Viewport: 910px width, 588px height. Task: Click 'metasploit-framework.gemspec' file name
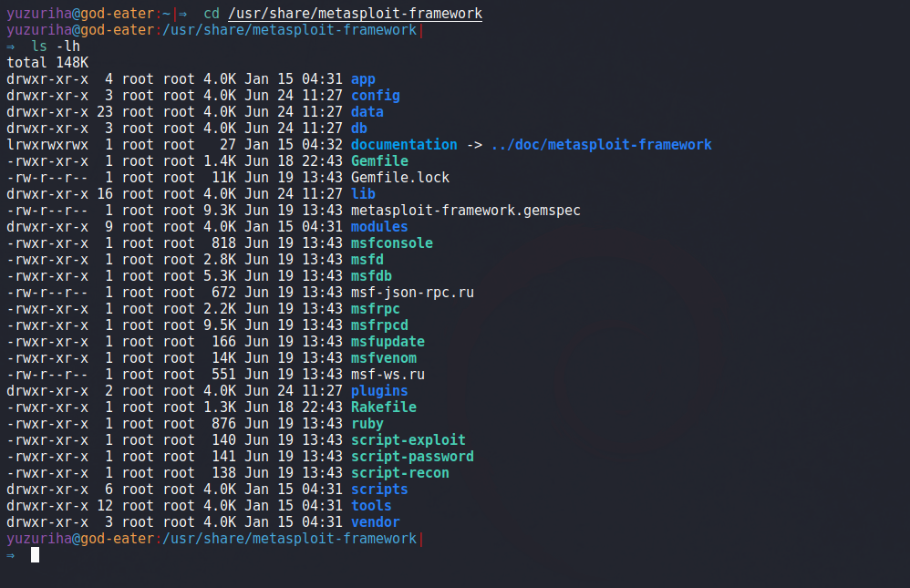(465, 210)
